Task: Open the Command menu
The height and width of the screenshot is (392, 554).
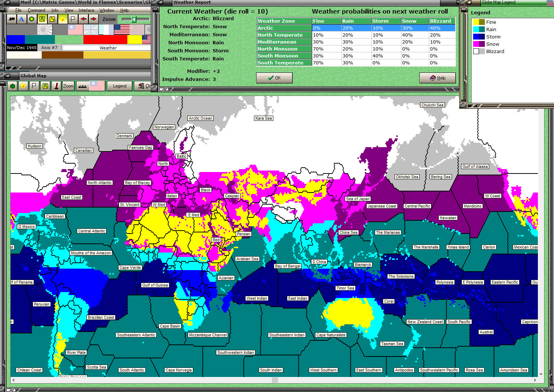Action: [37, 10]
